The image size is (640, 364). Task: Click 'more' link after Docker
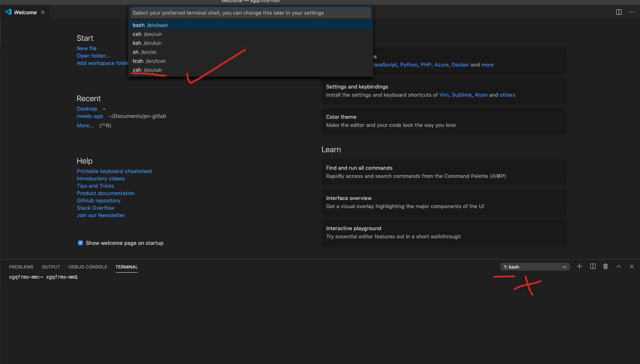tap(487, 64)
